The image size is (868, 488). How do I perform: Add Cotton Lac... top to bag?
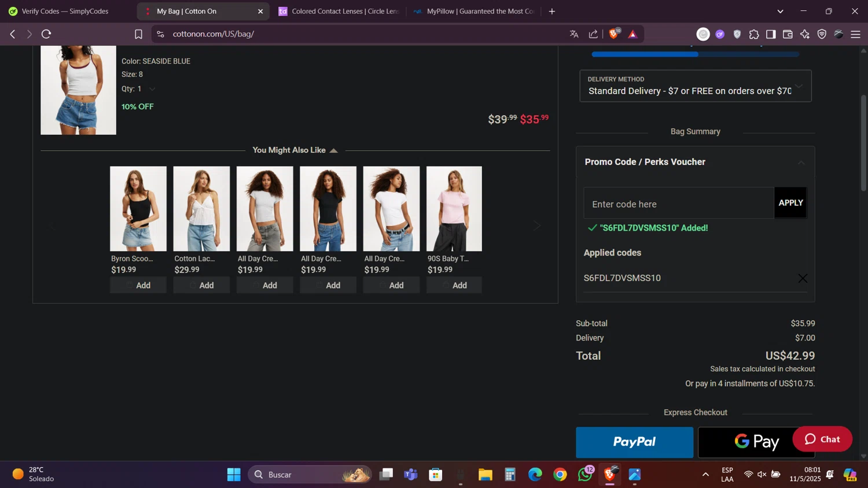tap(201, 286)
